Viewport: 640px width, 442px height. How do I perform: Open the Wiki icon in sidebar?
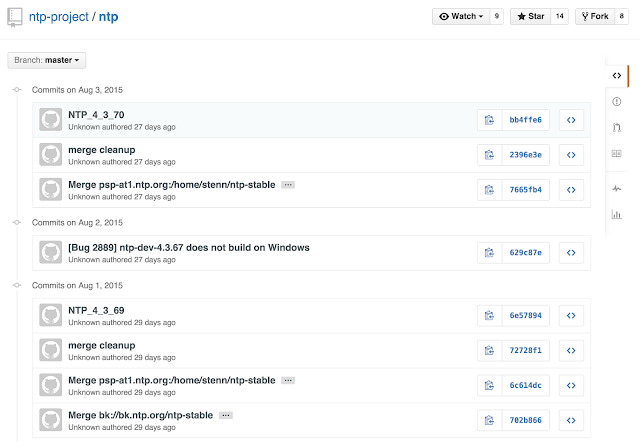click(616, 153)
